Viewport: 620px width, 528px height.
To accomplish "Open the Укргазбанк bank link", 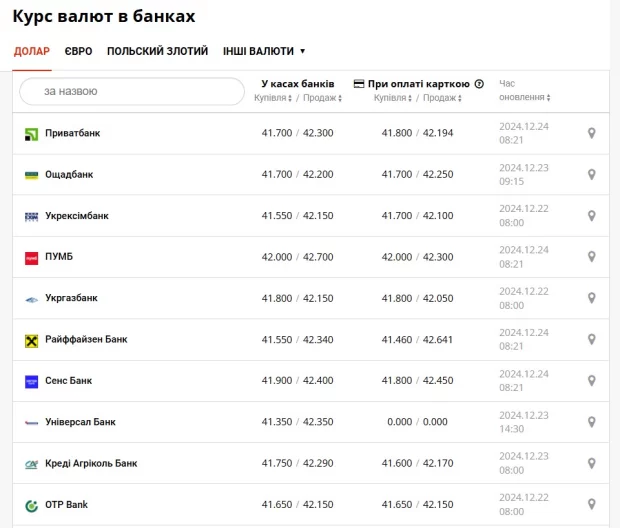I will click(x=72, y=298).
